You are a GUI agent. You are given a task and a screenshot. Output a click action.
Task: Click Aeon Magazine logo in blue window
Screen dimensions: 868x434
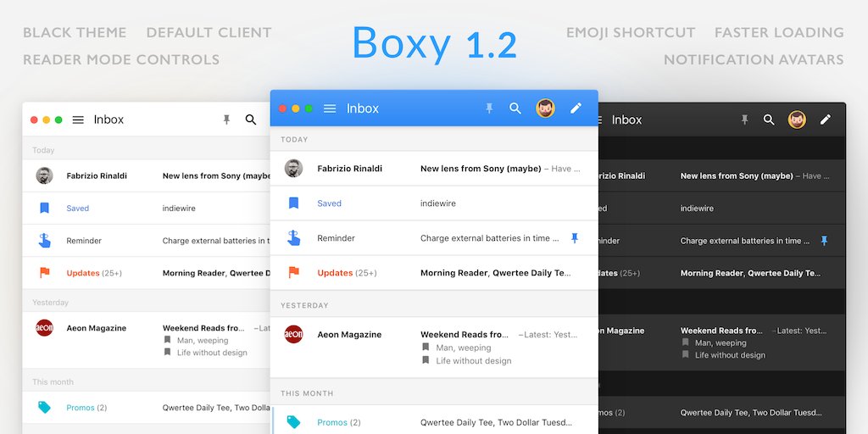[x=293, y=334]
